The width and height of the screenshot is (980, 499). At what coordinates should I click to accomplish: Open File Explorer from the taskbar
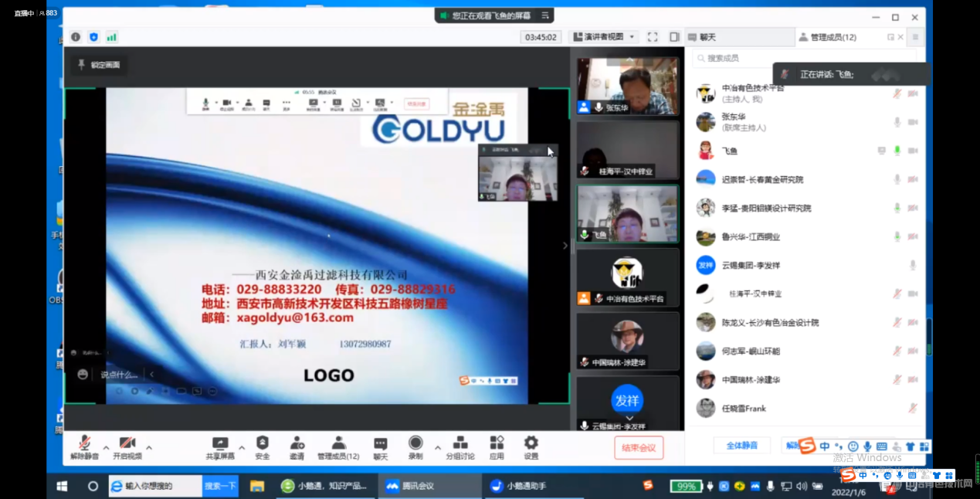[257, 486]
